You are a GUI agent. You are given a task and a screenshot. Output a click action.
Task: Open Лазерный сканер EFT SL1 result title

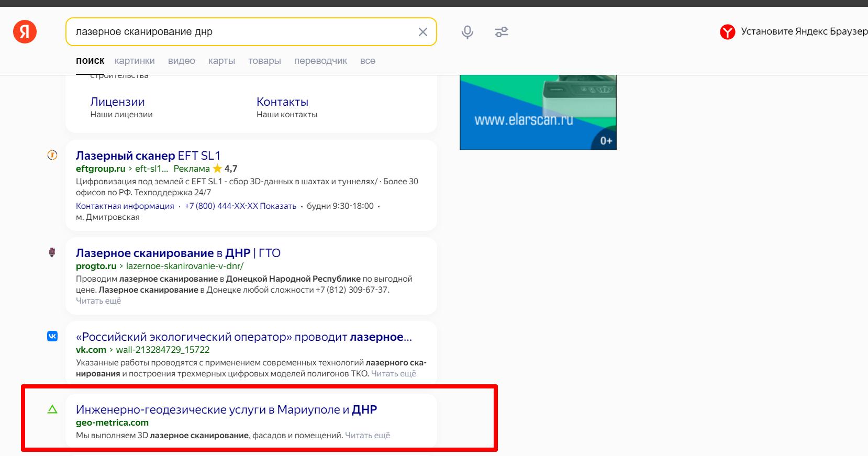pos(148,155)
